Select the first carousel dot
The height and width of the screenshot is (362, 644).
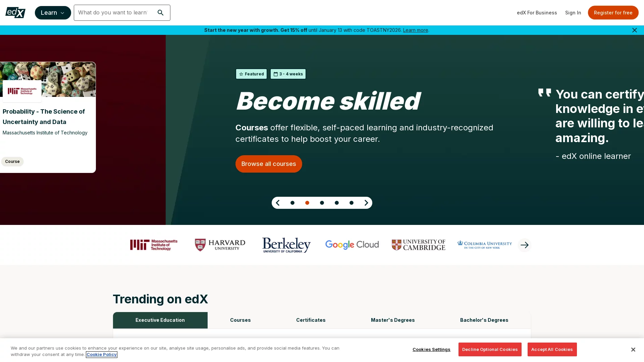click(292, 202)
